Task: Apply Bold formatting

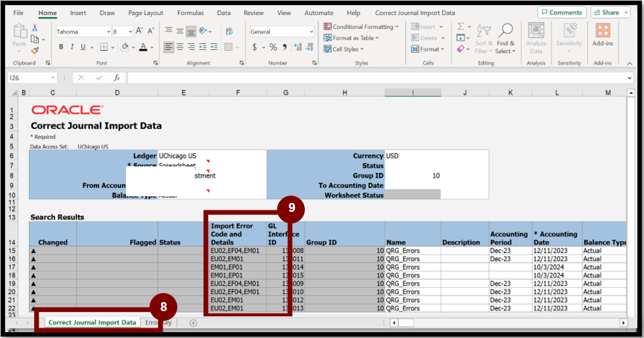Action: tap(61, 47)
